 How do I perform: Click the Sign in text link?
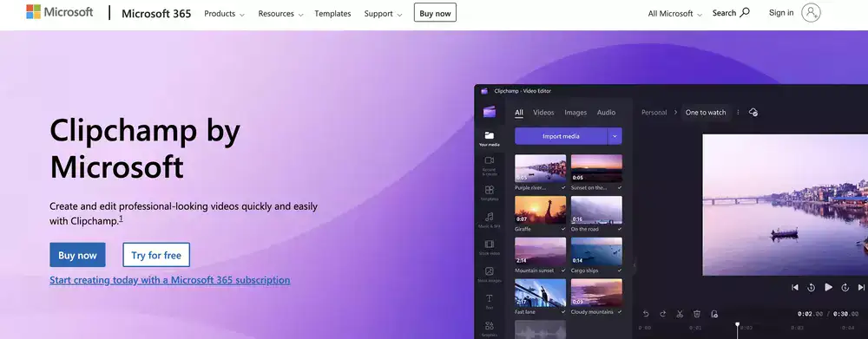[x=781, y=13]
